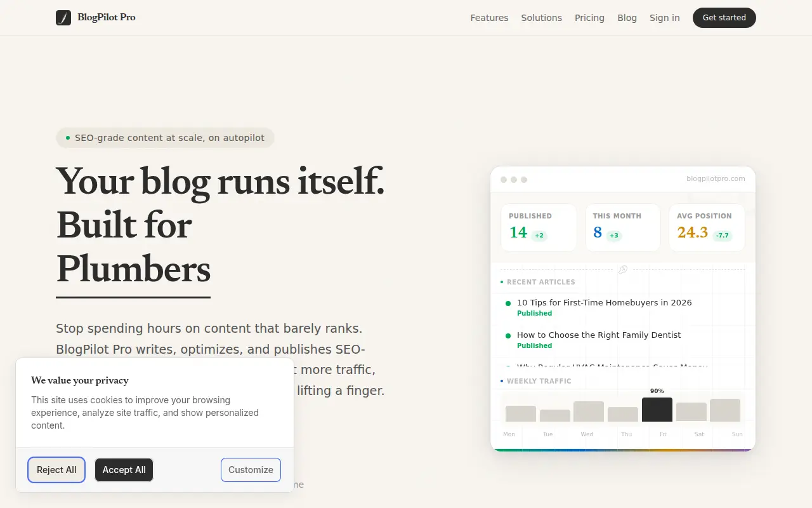Viewport: 812px width, 508px height.
Task: Select the Sunday bar in traffic chart
Action: (x=725, y=410)
